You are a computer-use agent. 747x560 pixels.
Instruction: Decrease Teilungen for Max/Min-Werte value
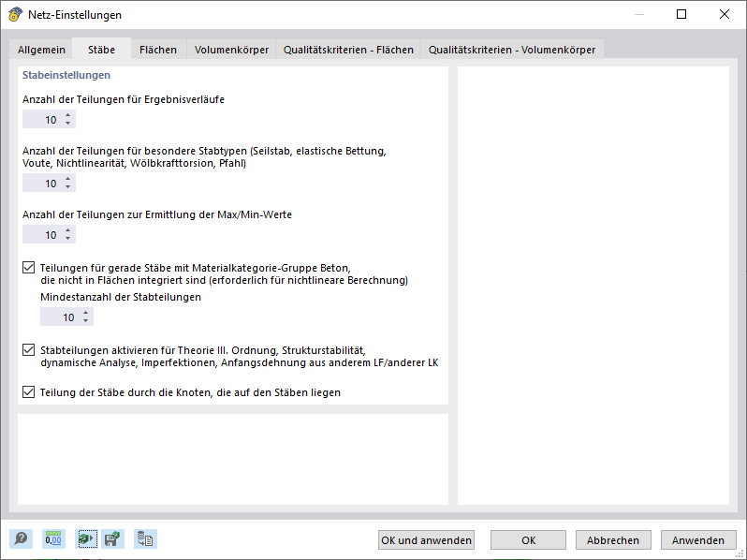(x=68, y=239)
